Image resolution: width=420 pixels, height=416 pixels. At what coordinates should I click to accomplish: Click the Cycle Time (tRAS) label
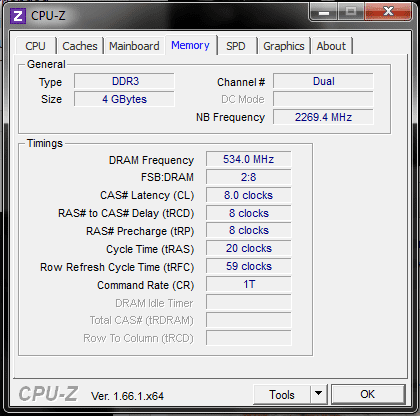click(x=150, y=249)
